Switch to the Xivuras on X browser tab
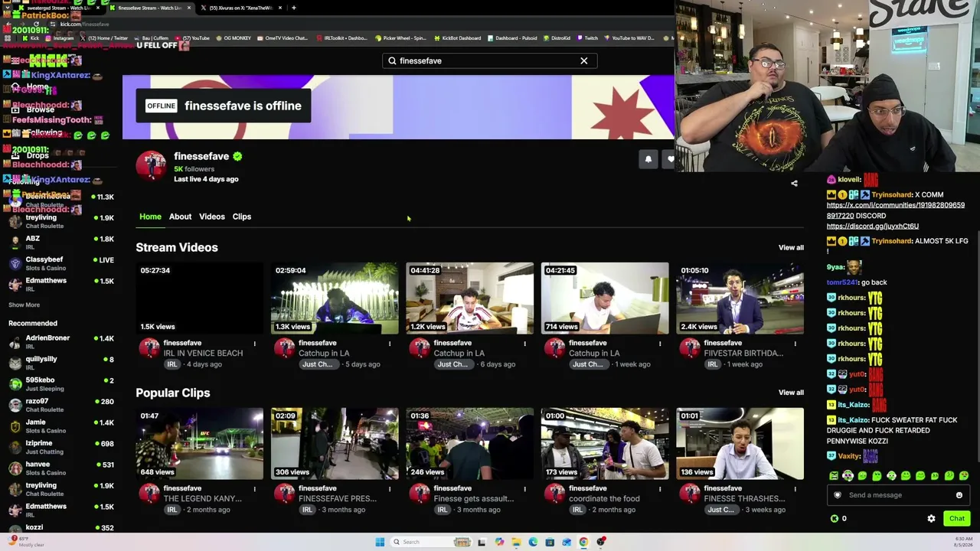The width and height of the screenshot is (980, 551). coord(240,8)
